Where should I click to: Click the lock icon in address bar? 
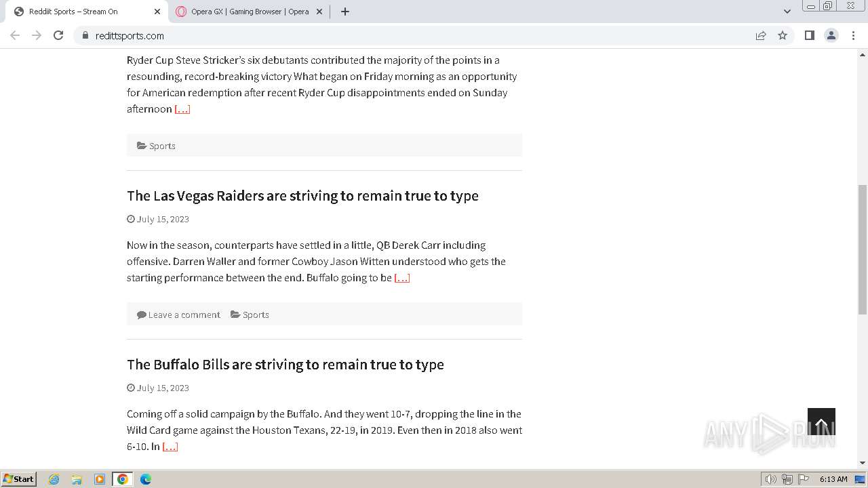[x=85, y=35]
